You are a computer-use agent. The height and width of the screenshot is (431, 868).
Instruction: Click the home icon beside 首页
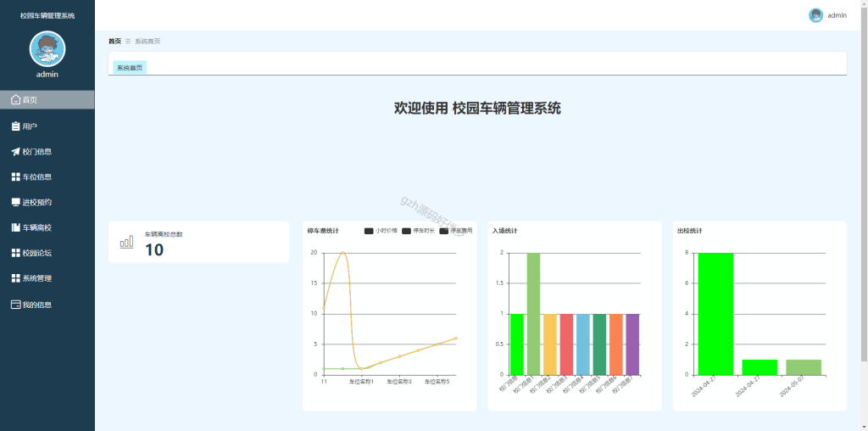click(15, 100)
